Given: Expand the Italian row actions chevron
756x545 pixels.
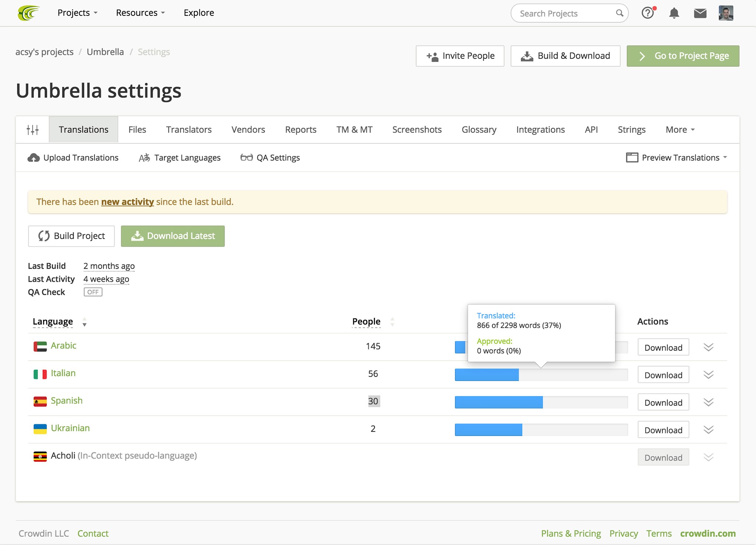Looking at the screenshot, I should pyautogui.click(x=708, y=375).
